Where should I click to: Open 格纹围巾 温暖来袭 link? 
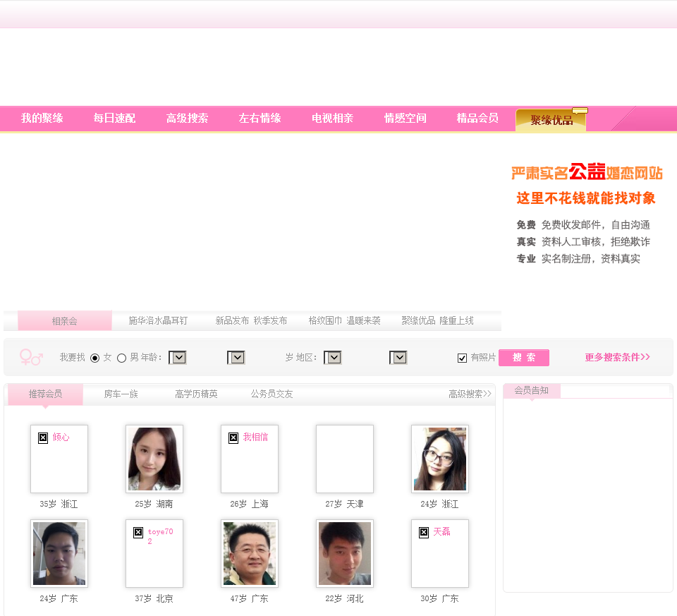(x=345, y=320)
